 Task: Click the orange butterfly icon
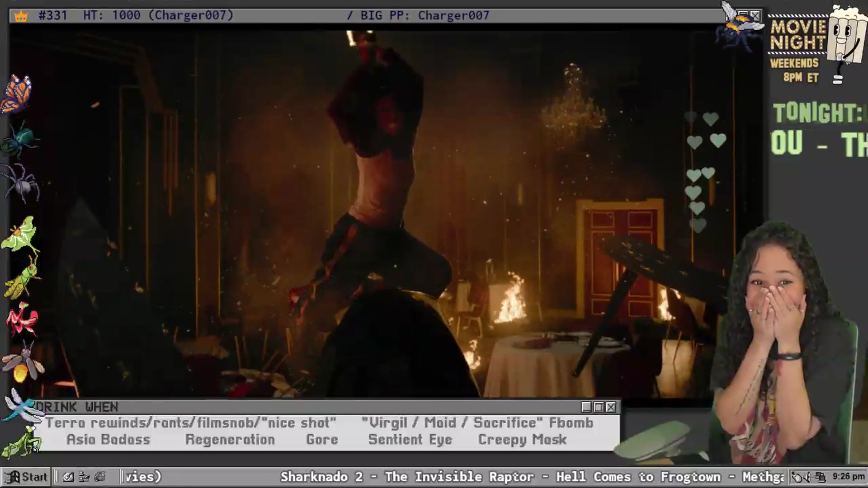pyautogui.click(x=16, y=94)
